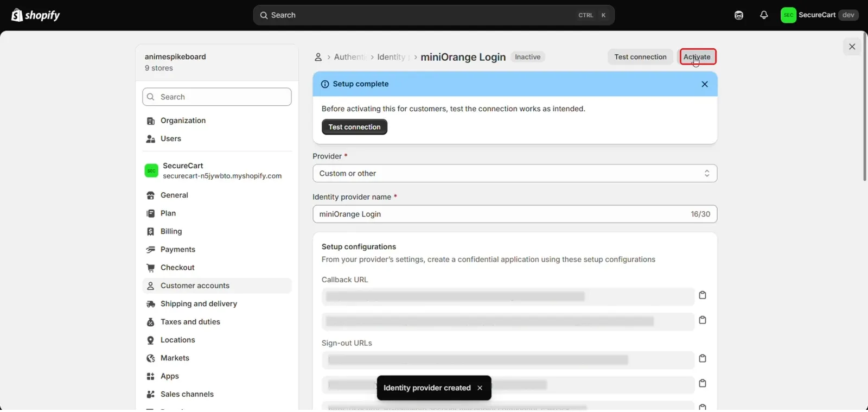Open Markets settings

pos(217,358)
